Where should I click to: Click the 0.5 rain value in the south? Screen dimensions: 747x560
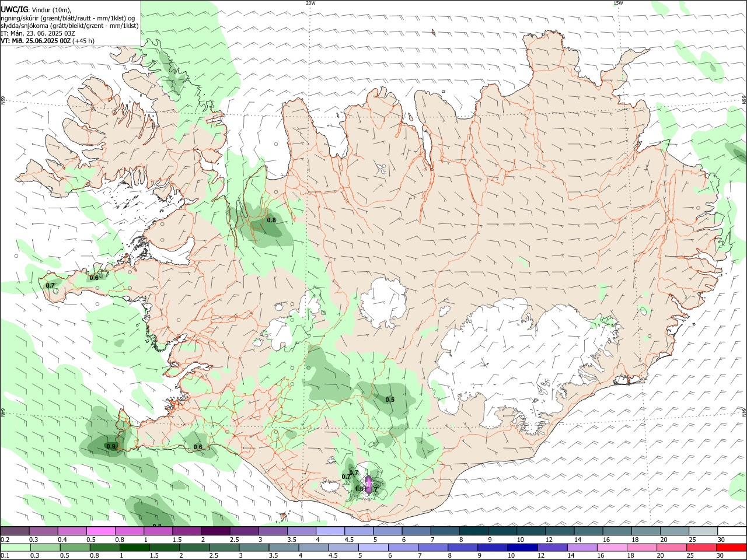390,400
